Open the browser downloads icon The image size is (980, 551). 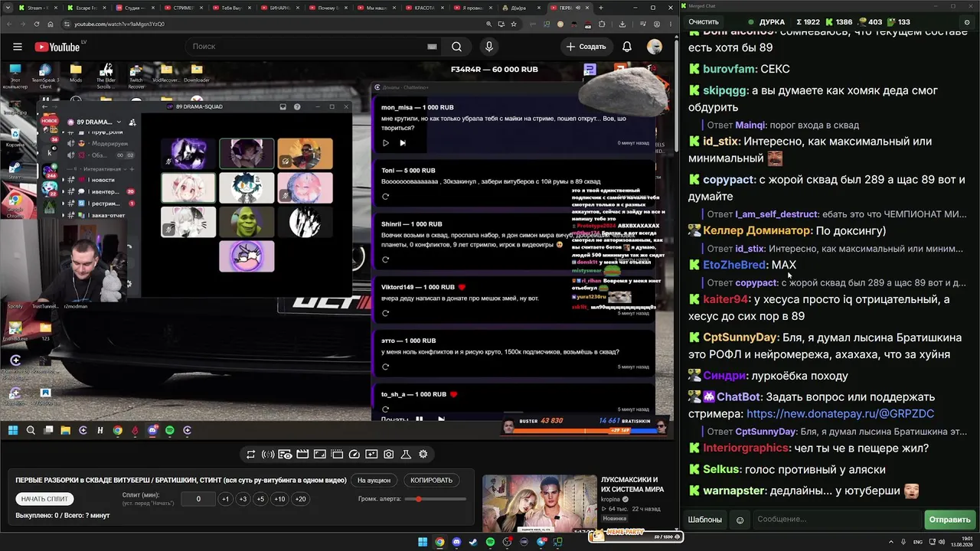[621, 24]
